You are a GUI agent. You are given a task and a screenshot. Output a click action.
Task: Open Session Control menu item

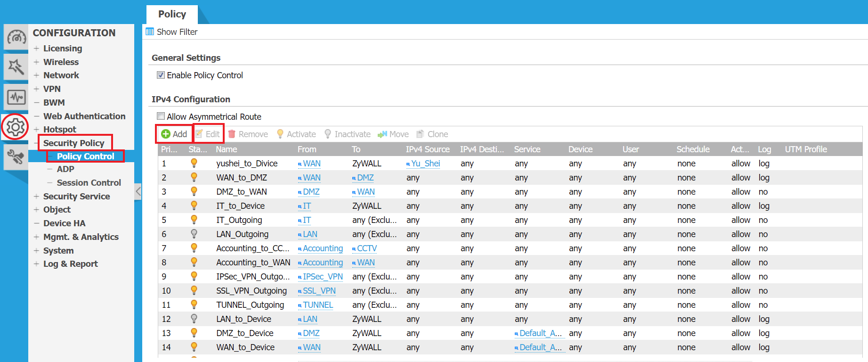89,183
